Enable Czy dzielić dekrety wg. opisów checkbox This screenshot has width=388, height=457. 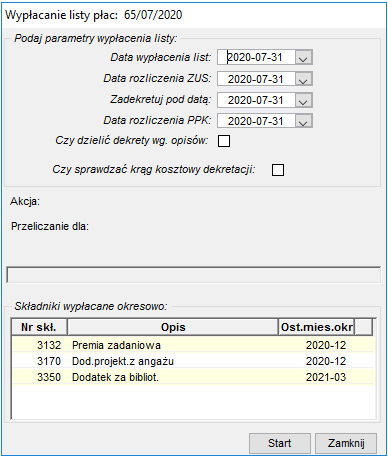click(224, 141)
